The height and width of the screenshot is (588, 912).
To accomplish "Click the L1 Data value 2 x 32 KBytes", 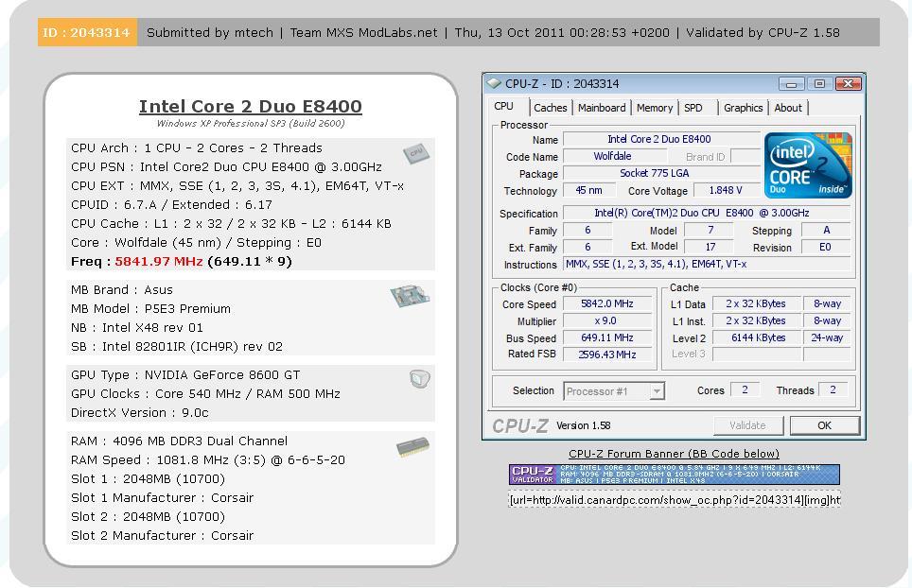I will click(x=756, y=303).
